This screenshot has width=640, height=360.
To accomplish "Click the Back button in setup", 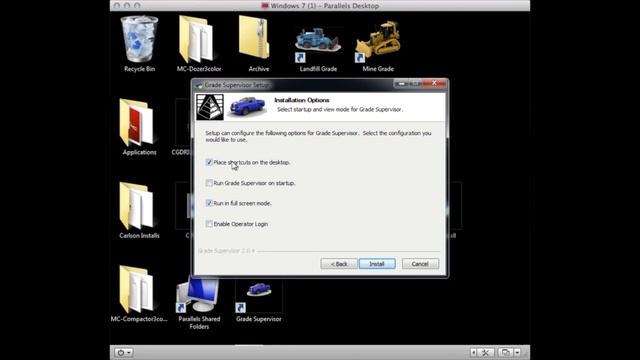I will click(x=339, y=264).
